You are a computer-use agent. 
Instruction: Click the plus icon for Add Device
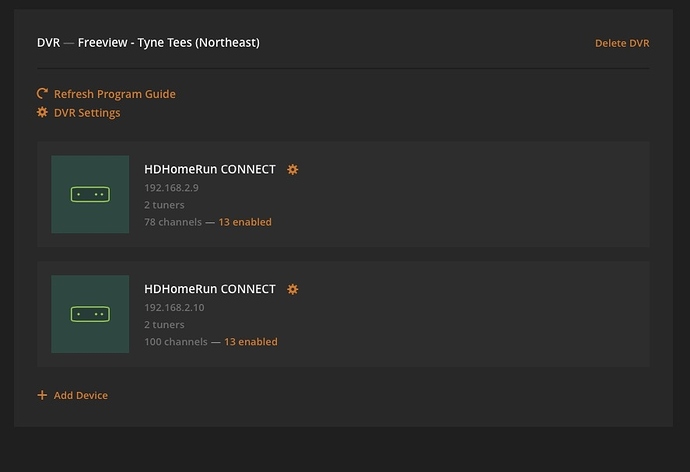coord(42,395)
